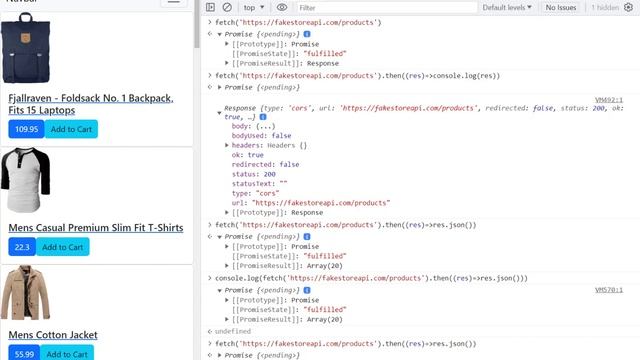Expand the second Promise {<pending>} result
Screen dimensions: 640x360
coord(220,87)
